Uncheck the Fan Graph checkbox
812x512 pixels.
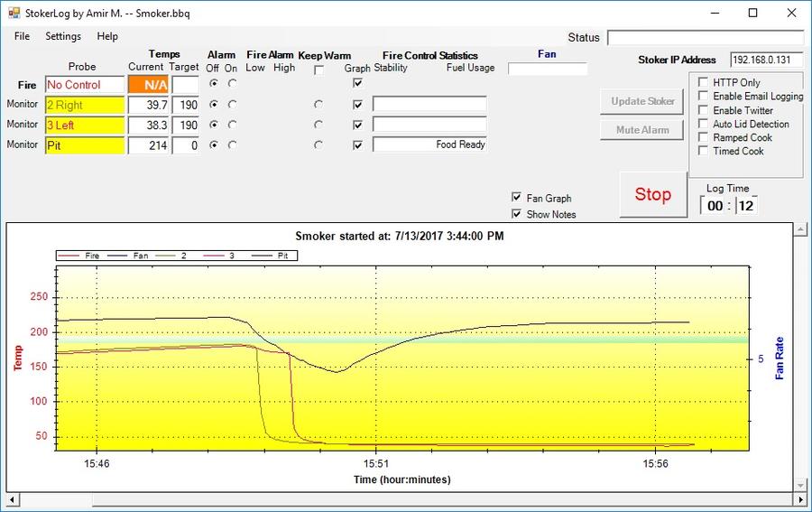pyautogui.click(x=516, y=198)
